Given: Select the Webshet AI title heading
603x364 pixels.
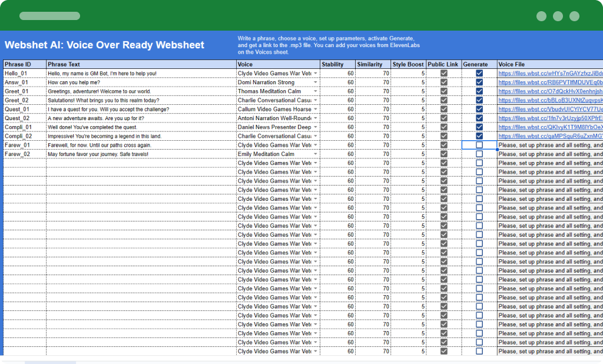Looking at the screenshot, I should pos(104,45).
